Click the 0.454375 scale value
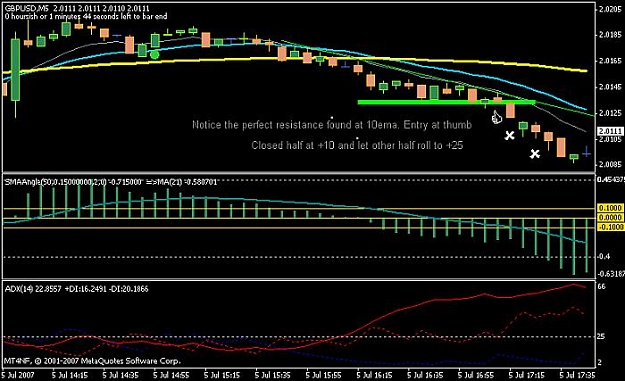 611,180
